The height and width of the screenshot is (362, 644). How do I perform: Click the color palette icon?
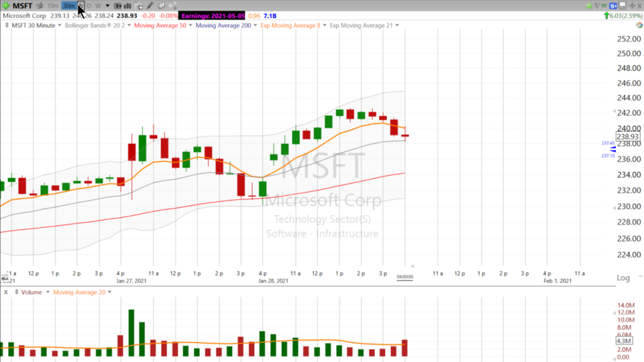tap(639, 25)
